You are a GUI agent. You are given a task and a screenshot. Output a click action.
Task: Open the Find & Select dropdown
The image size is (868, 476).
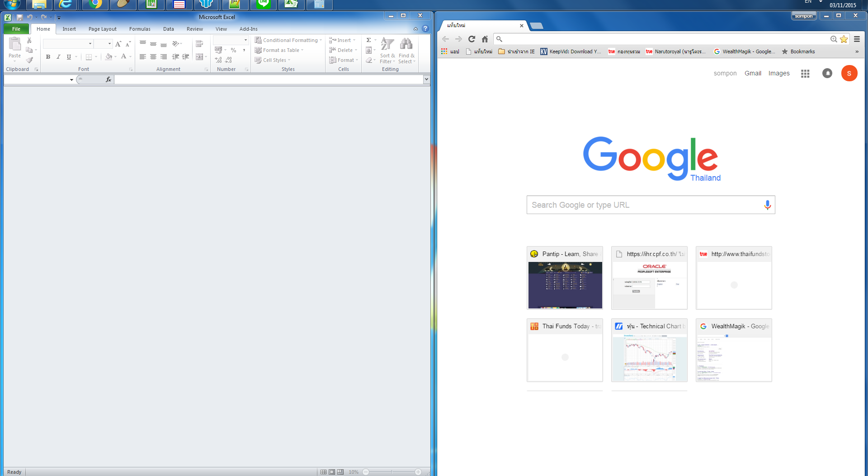406,51
